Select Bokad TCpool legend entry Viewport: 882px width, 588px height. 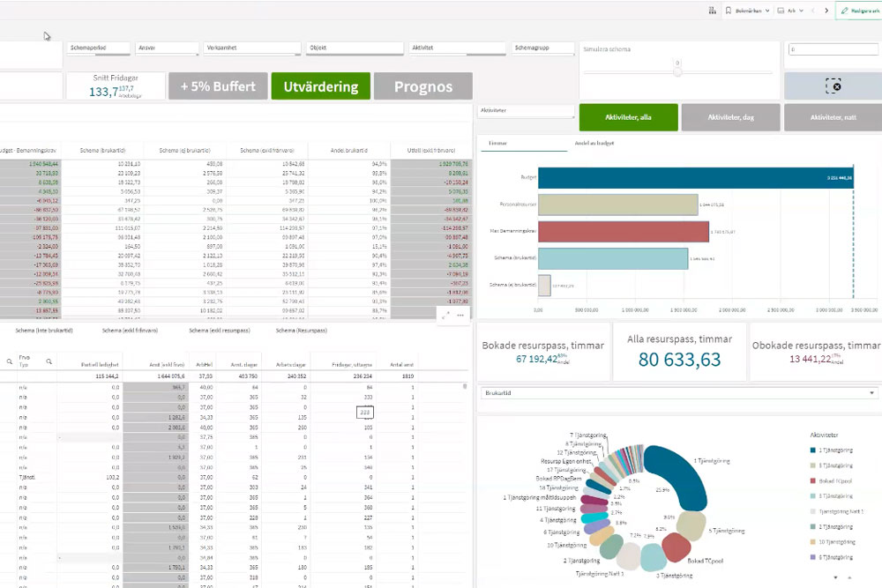[831, 481]
